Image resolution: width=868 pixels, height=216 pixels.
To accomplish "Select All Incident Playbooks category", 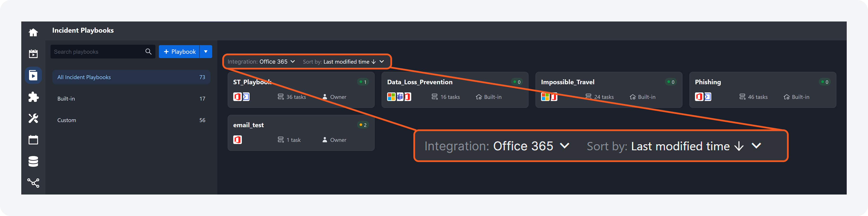I will tap(131, 77).
